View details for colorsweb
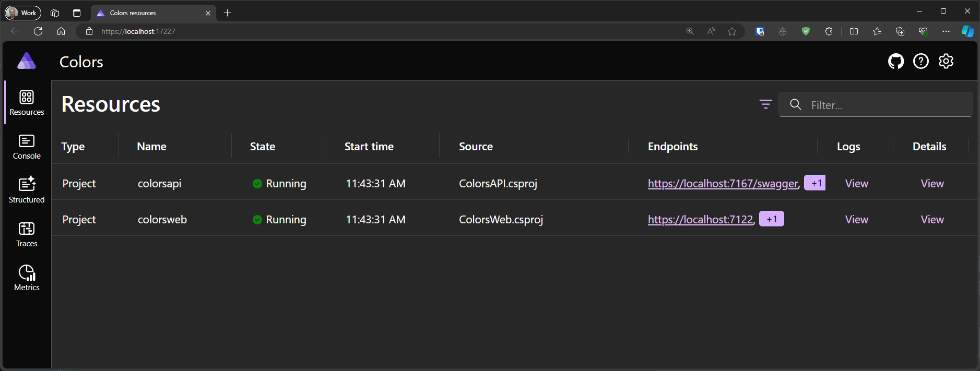The width and height of the screenshot is (980, 371). [932, 220]
